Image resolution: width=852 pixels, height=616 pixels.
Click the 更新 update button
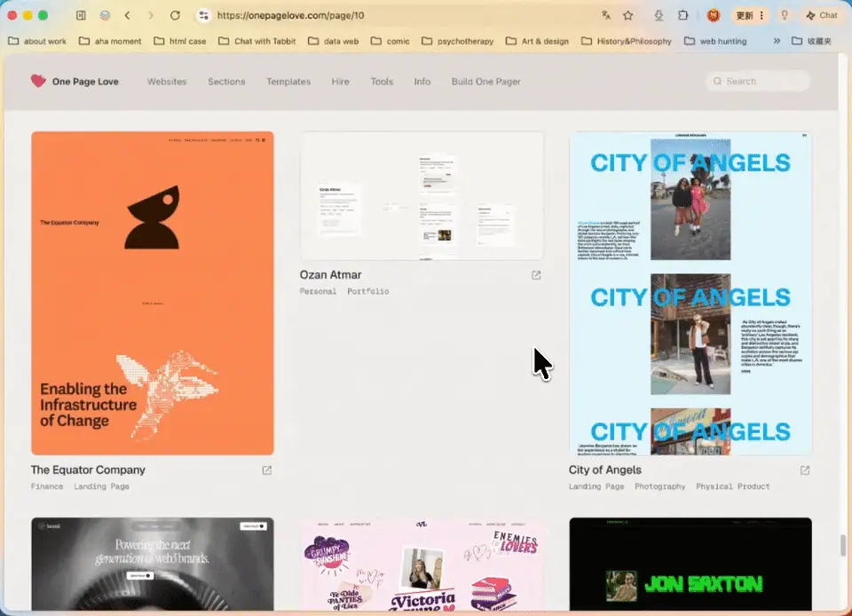pyautogui.click(x=750, y=15)
